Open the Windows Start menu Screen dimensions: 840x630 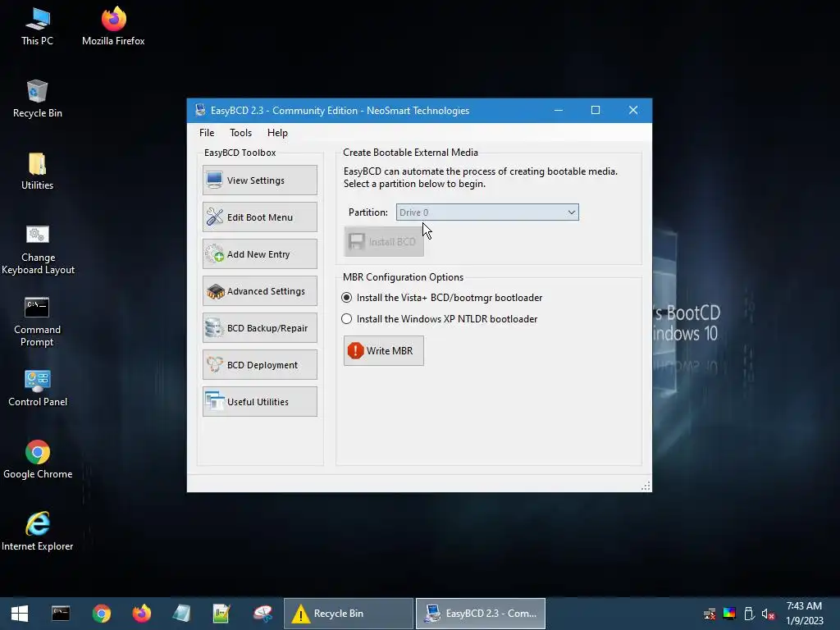tap(20, 614)
